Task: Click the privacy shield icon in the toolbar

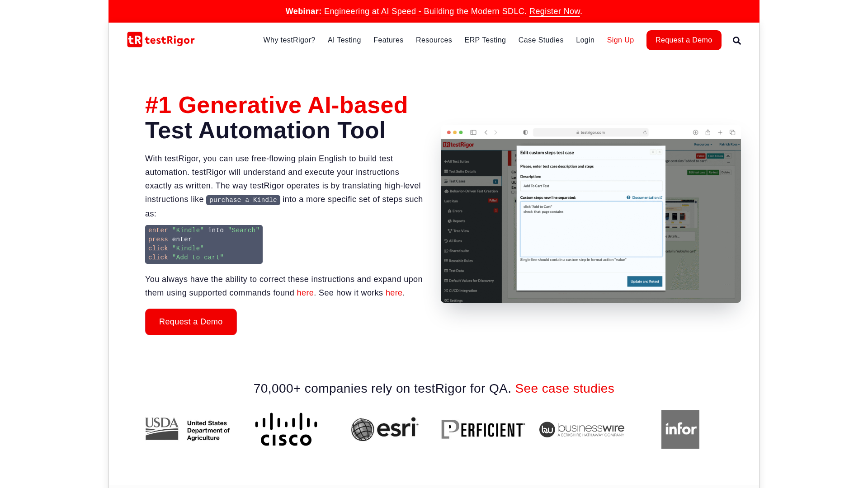Action: [525, 132]
